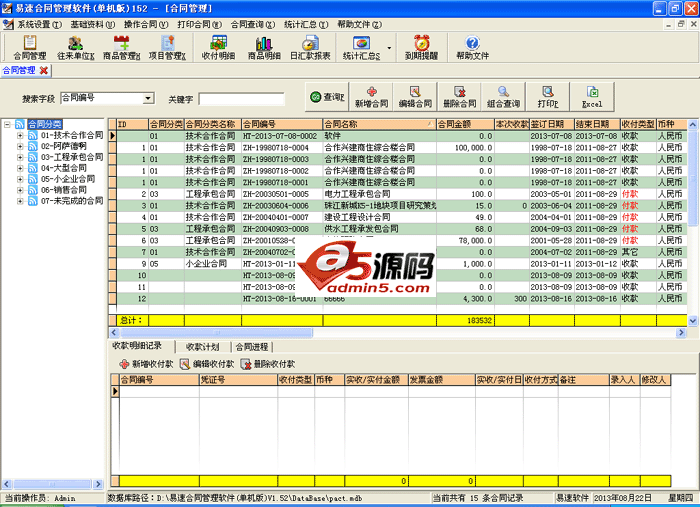Open 项目管理 toolbar icon

pyautogui.click(x=167, y=48)
